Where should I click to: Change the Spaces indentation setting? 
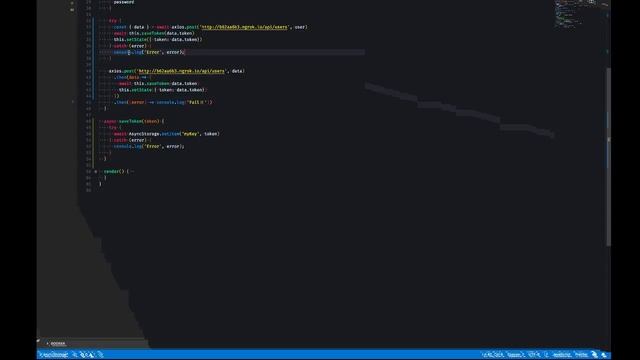coord(516,355)
